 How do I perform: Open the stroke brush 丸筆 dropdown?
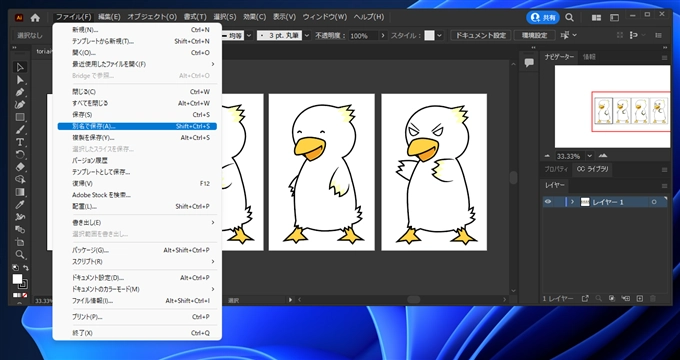(307, 36)
